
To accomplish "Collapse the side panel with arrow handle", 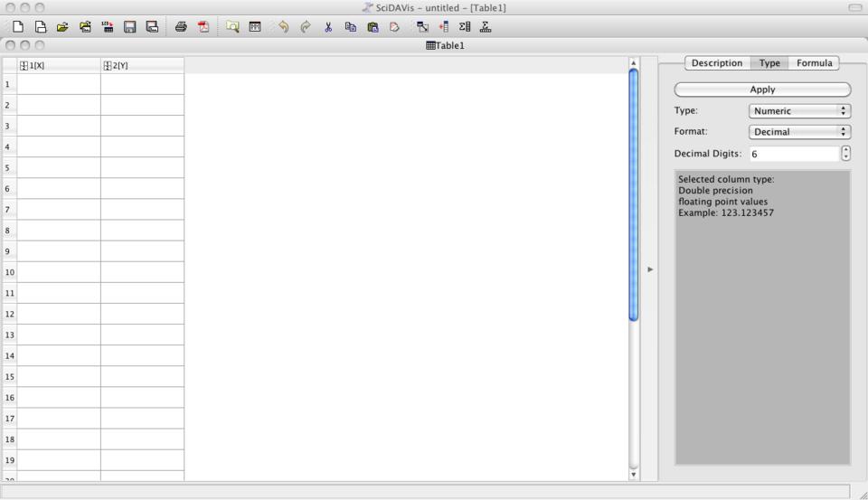I will click(x=648, y=269).
